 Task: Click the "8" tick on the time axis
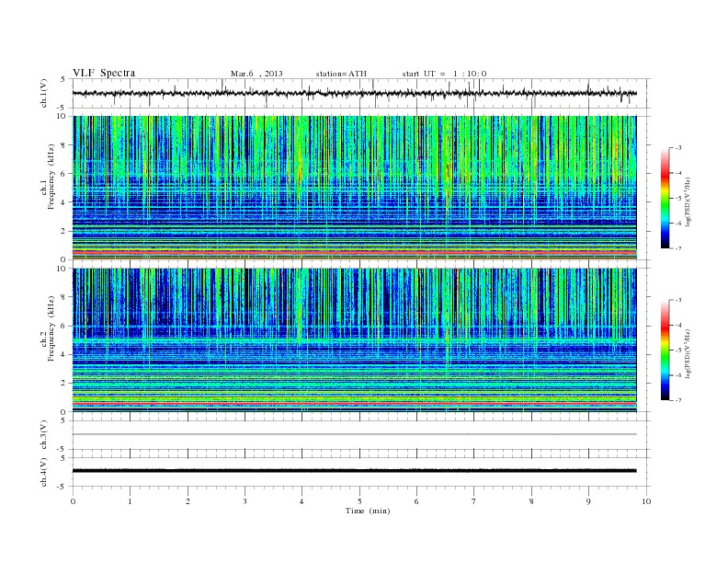click(x=531, y=501)
